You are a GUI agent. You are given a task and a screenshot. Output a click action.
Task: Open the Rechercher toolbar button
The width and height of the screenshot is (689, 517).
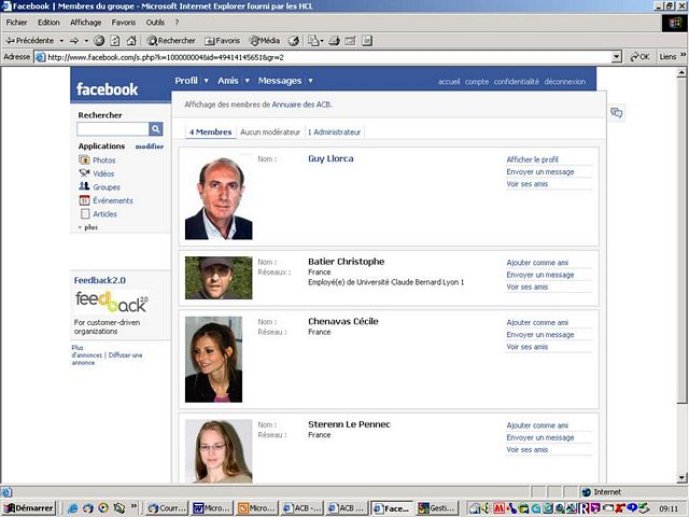tap(171, 41)
